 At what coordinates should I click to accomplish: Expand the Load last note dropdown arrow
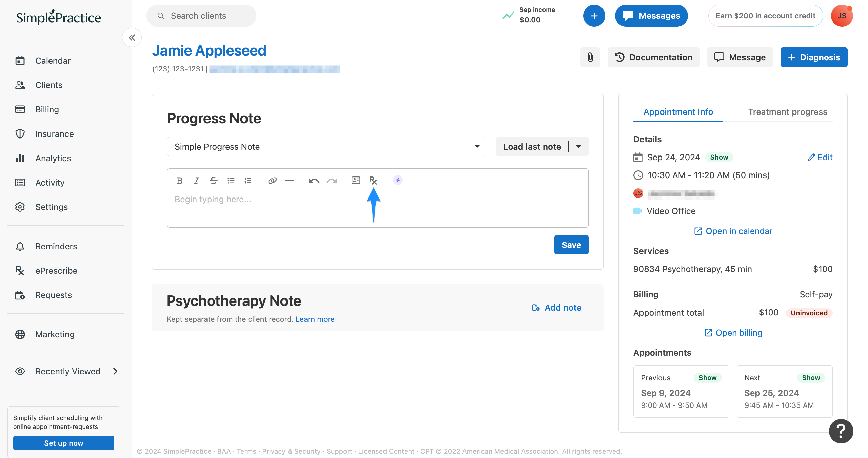[578, 146]
